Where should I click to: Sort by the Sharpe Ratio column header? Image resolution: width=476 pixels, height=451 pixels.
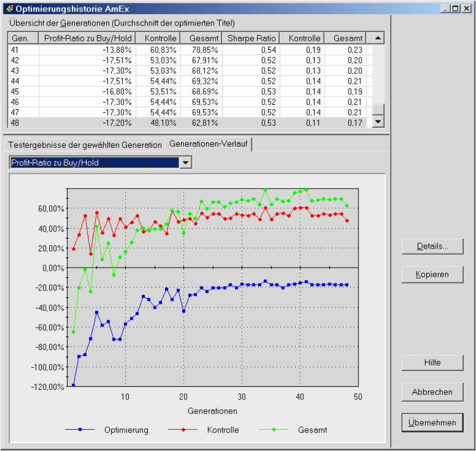pos(250,38)
